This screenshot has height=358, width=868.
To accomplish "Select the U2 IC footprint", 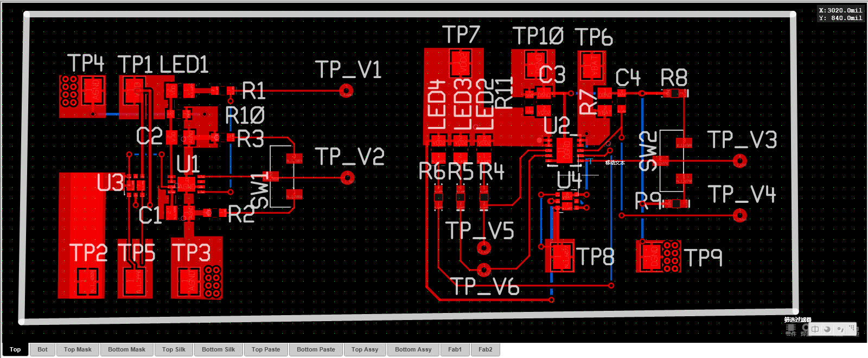I will 565,150.
